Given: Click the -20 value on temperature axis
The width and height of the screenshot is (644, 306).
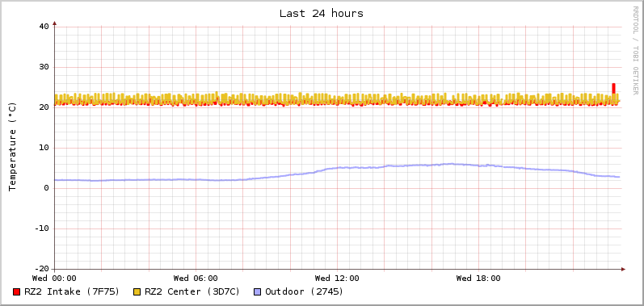Looking at the screenshot, I should pos(42,269).
